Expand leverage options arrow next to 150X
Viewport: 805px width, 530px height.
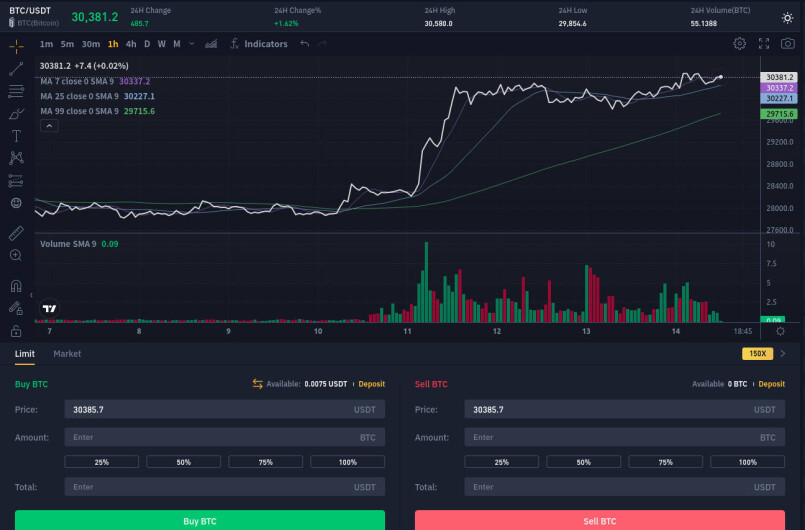click(x=783, y=353)
